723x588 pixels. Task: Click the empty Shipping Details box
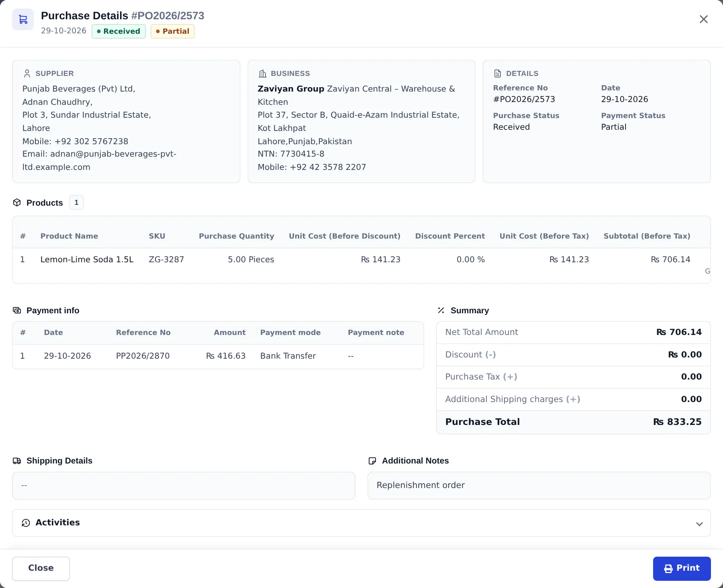(184, 486)
